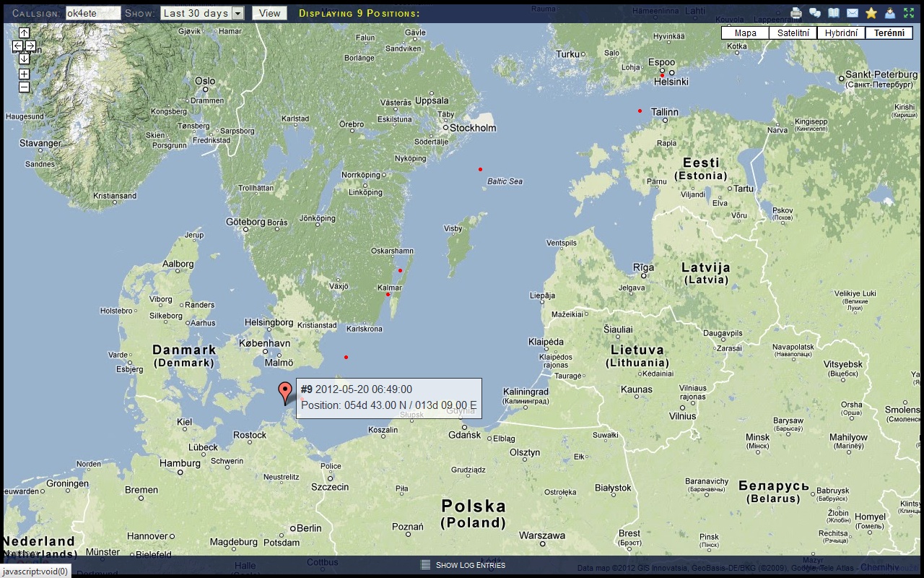Focus the Callsign input field

click(x=93, y=13)
